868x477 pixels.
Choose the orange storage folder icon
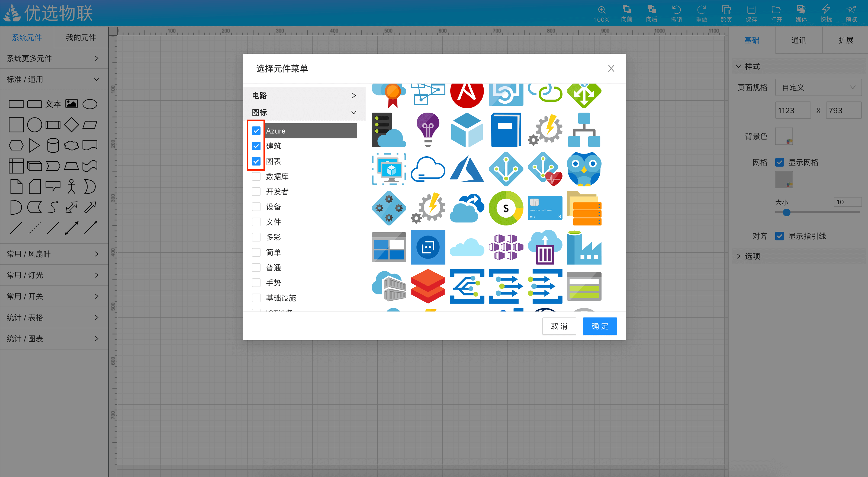(584, 208)
